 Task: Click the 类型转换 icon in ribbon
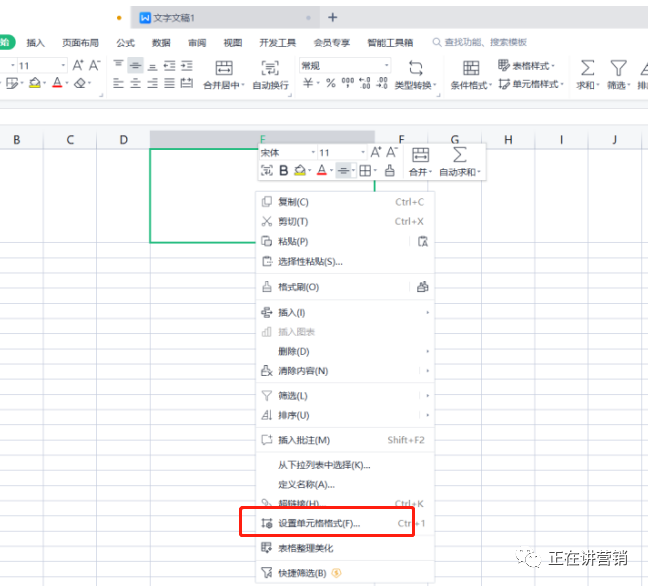pyautogui.click(x=415, y=68)
